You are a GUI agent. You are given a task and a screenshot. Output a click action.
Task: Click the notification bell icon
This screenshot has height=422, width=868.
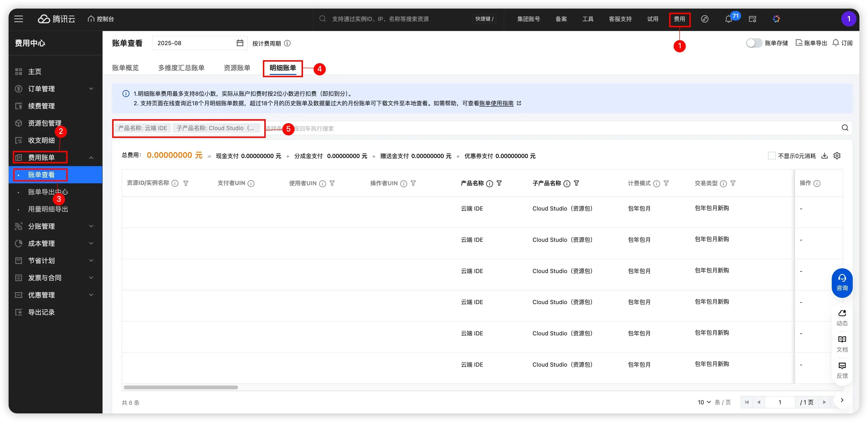click(x=728, y=19)
